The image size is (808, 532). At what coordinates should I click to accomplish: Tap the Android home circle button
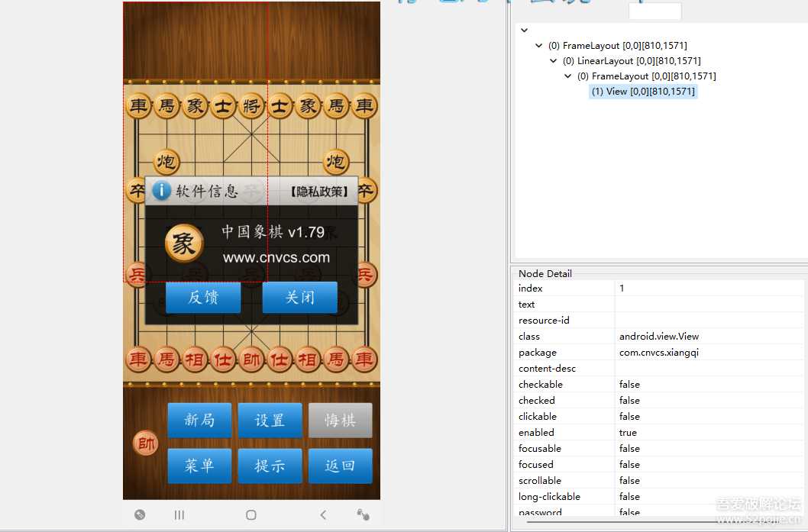pos(250,514)
